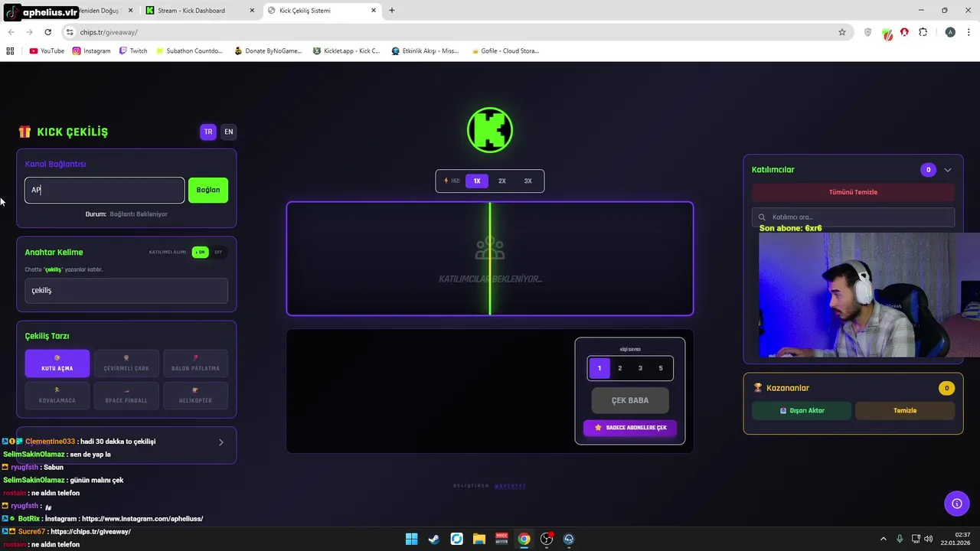
Task: Open the YouTube bookmark
Action: [x=47, y=51]
